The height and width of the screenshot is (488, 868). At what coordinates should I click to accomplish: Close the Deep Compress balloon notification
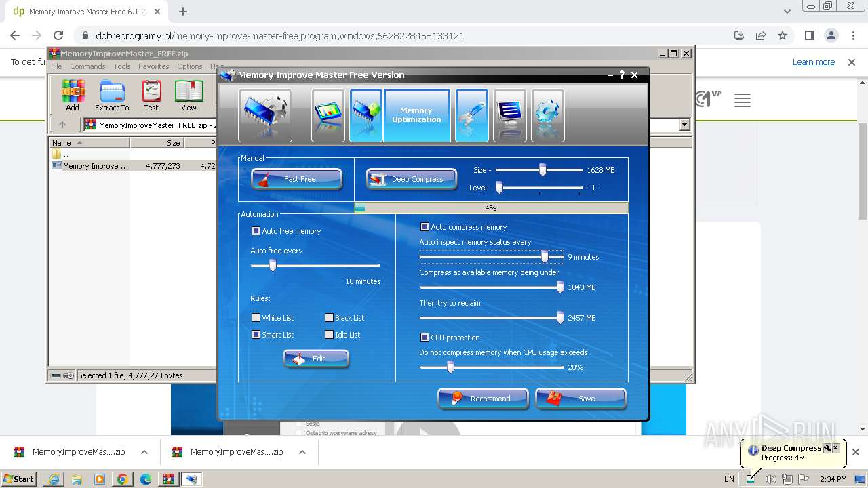pos(835,448)
